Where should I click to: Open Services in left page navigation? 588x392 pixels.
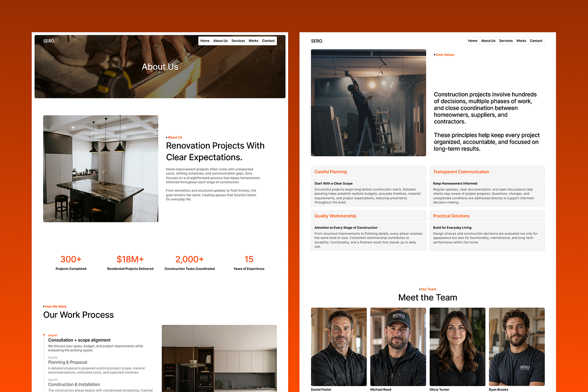(238, 41)
